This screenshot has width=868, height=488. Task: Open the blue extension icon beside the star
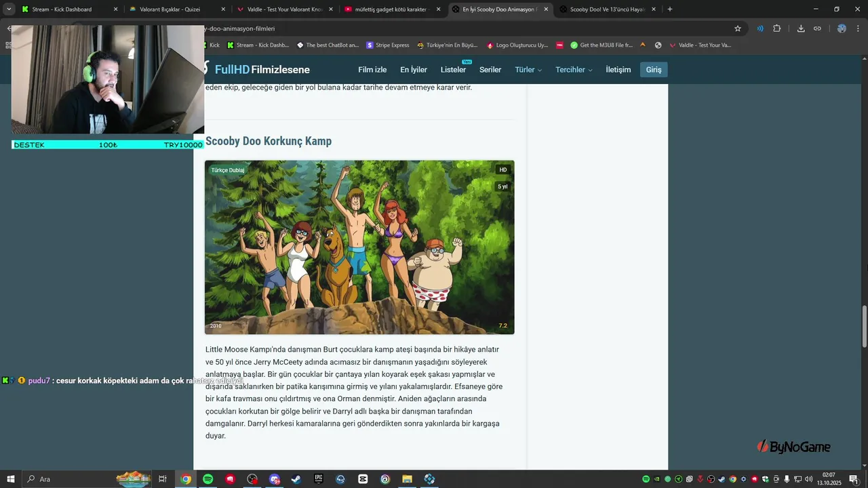click(x=760, y=28)
